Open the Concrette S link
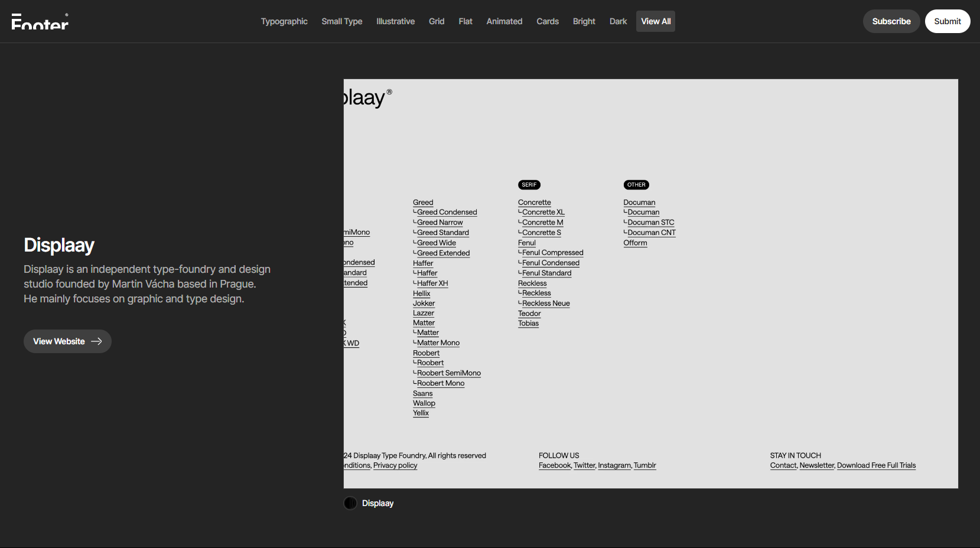The height and width of the screenshot is (548, 980). [542, 233]
